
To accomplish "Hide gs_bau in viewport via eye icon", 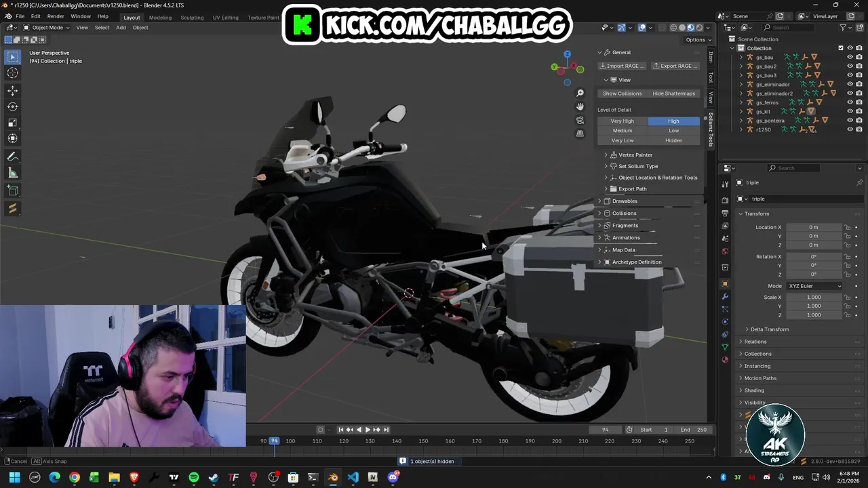I will coord(850,58).
